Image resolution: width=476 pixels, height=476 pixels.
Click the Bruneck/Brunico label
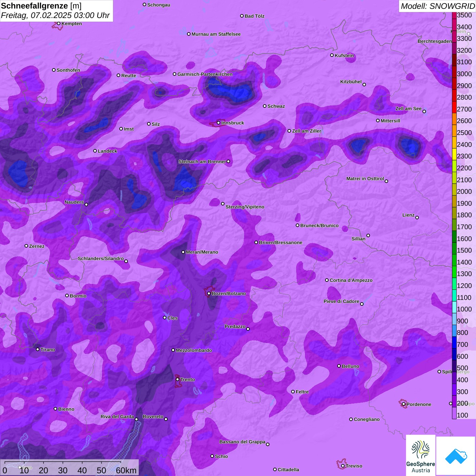[319, 225]
